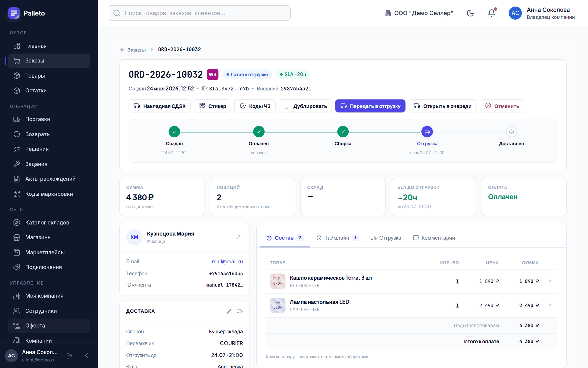Click the Отменить order button

pos(502,106)
